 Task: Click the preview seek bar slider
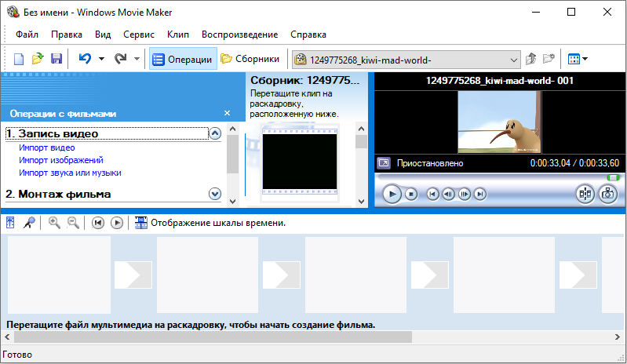tap(498, 177)
